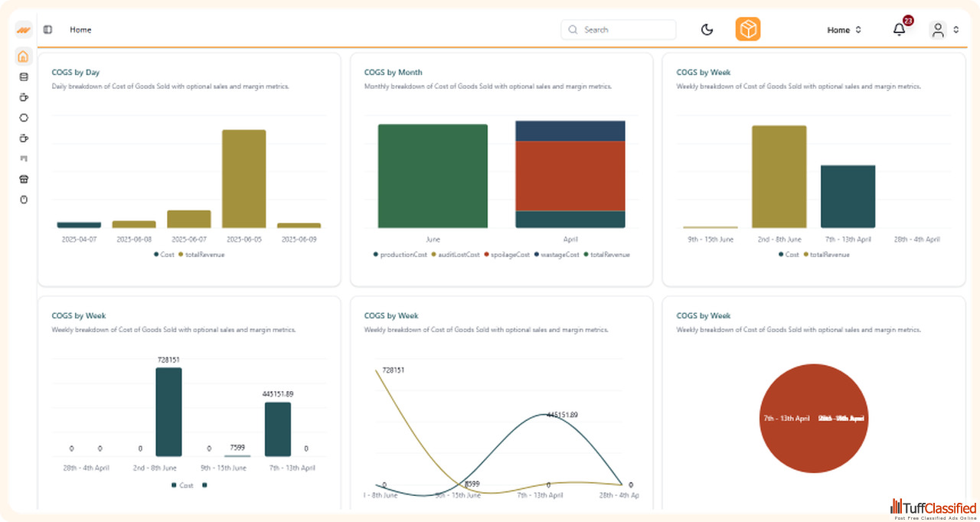Open the Home icon in the sidebar
This screenshot has height=522, width=980.
tap(23, 56)
